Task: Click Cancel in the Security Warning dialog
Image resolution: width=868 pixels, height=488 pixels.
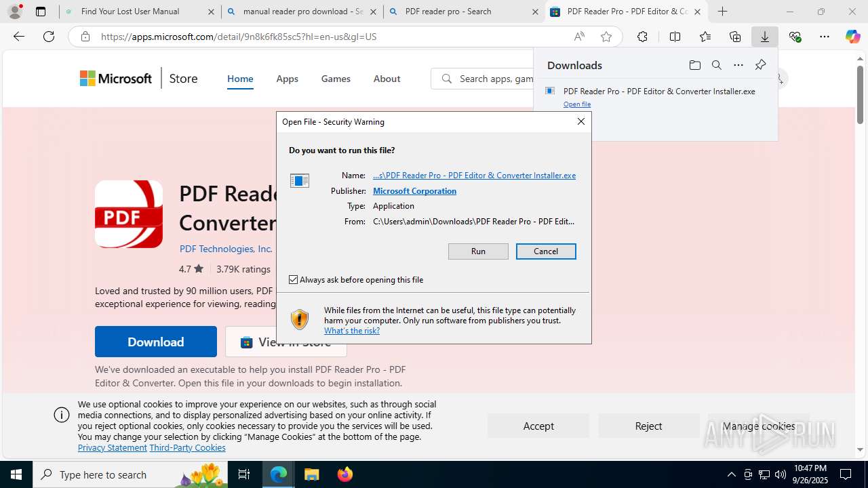Action: tap(546, 251)
